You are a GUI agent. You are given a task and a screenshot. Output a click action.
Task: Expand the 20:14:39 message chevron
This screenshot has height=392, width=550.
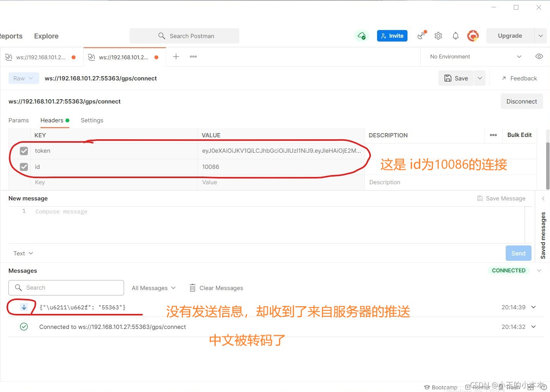click(x=533, y=307)
